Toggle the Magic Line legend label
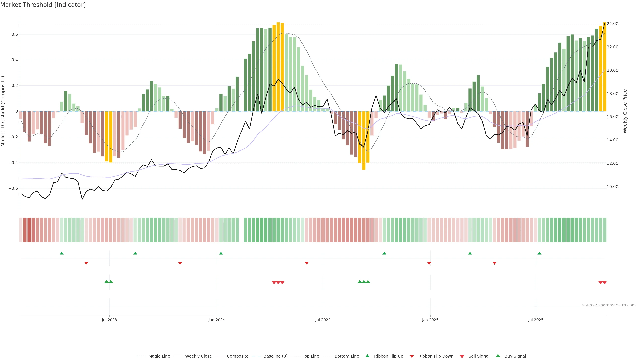 pyautogui.click(x=159, y=356)
